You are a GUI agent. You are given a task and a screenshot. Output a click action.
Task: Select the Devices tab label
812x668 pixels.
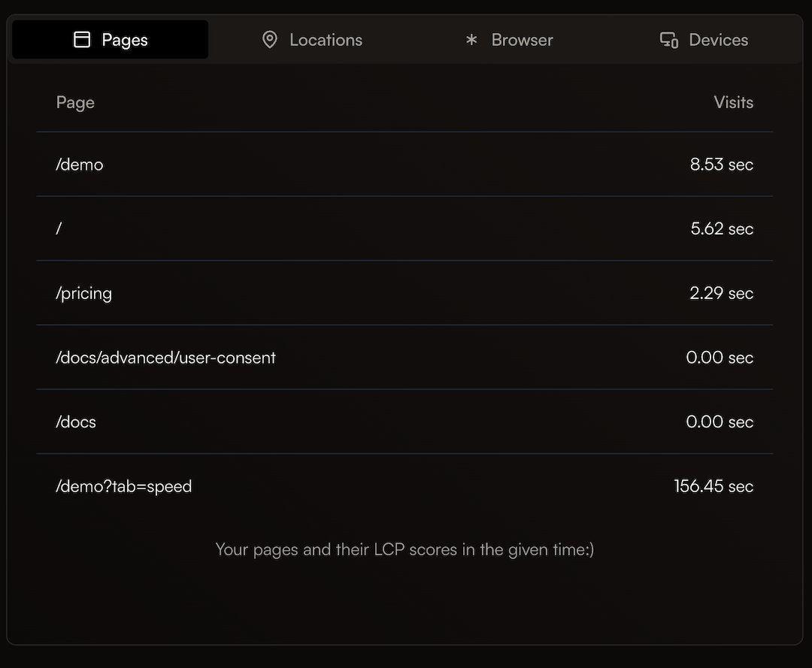tap(718, 40)
